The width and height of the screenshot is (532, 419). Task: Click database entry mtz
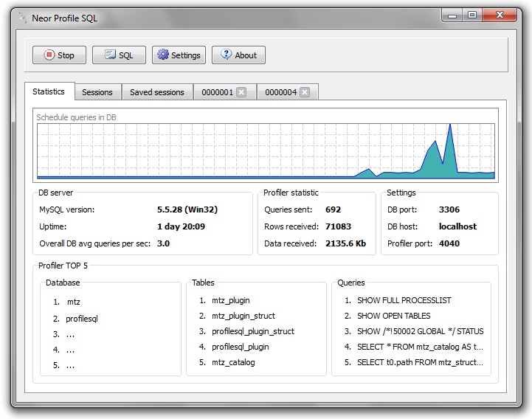click(73, 302)
